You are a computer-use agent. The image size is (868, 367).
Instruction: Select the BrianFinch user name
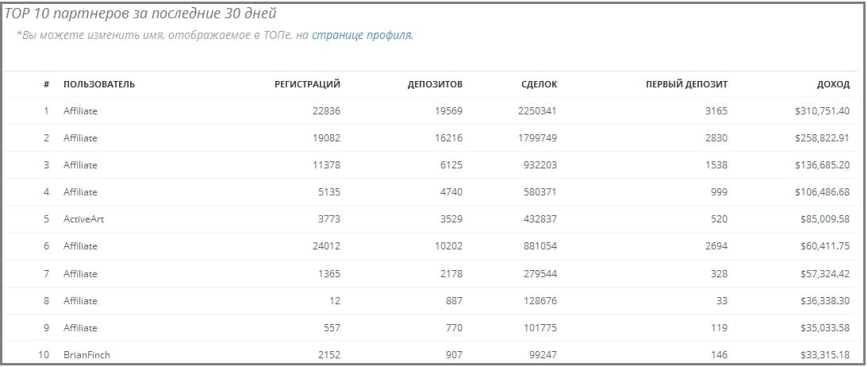(87, 355)
